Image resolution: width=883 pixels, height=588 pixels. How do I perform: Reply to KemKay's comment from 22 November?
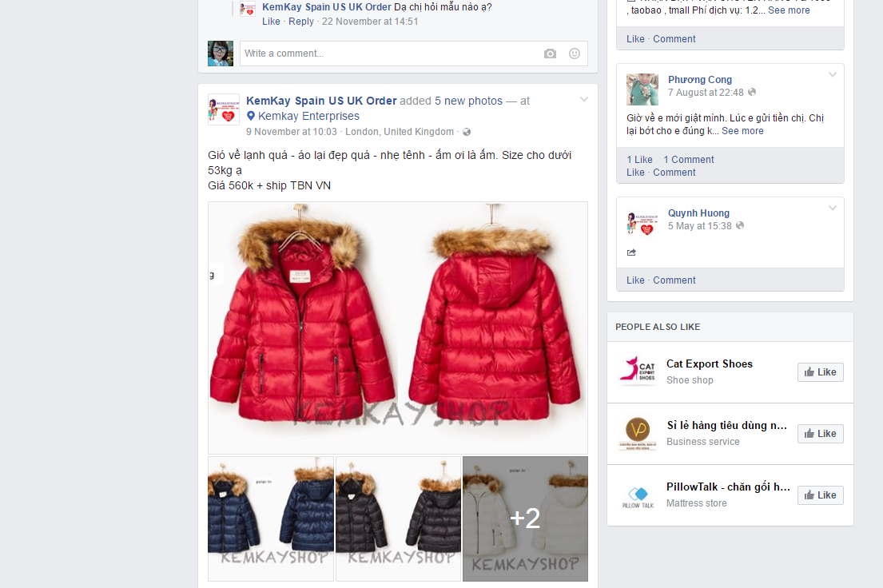[x=300, y=22]
